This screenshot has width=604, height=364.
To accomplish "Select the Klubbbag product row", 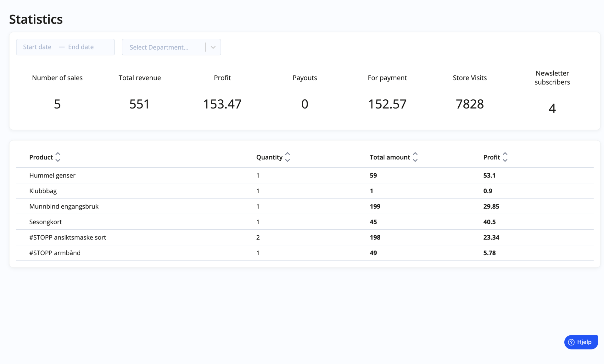I will coord(305,191).
